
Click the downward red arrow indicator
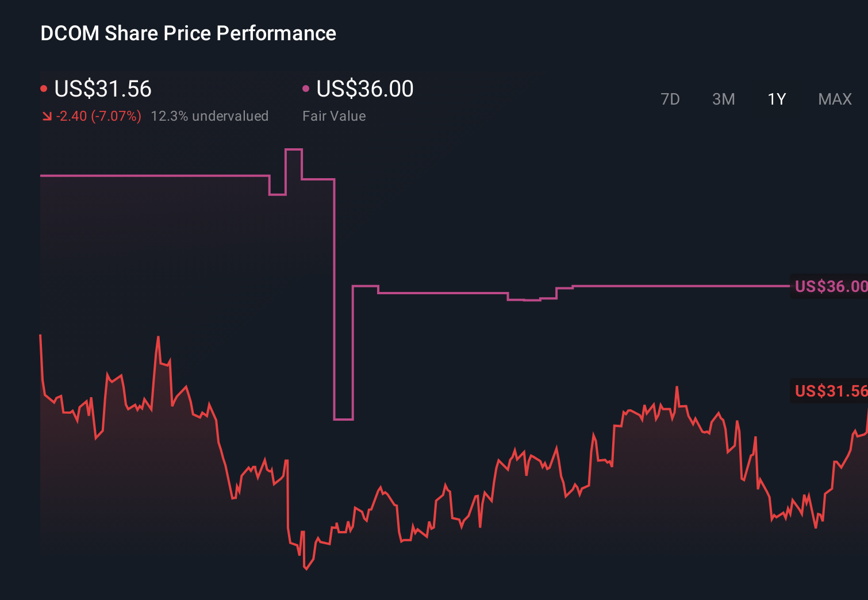pyautogui.click(x=47, y=116)
